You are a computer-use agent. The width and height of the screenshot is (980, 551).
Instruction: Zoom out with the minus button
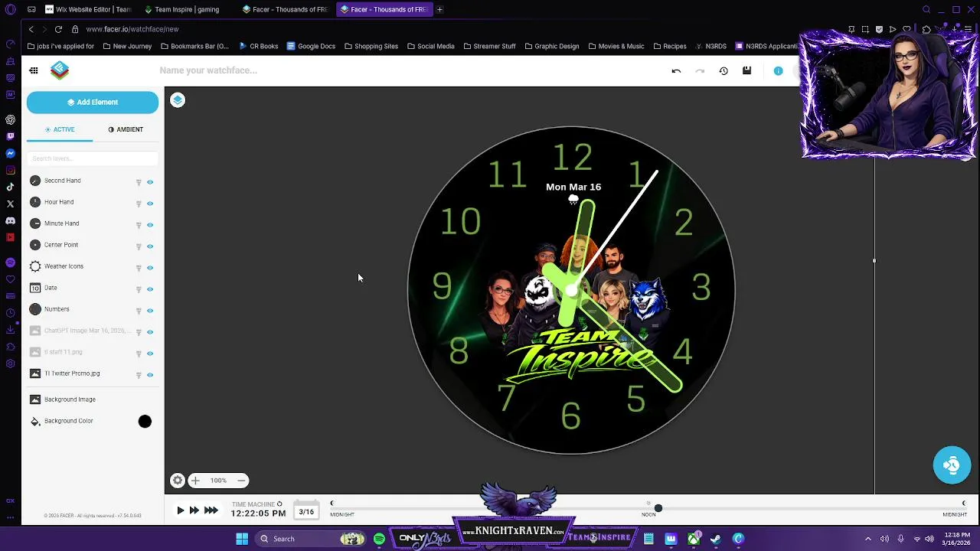tap(241, 481)
